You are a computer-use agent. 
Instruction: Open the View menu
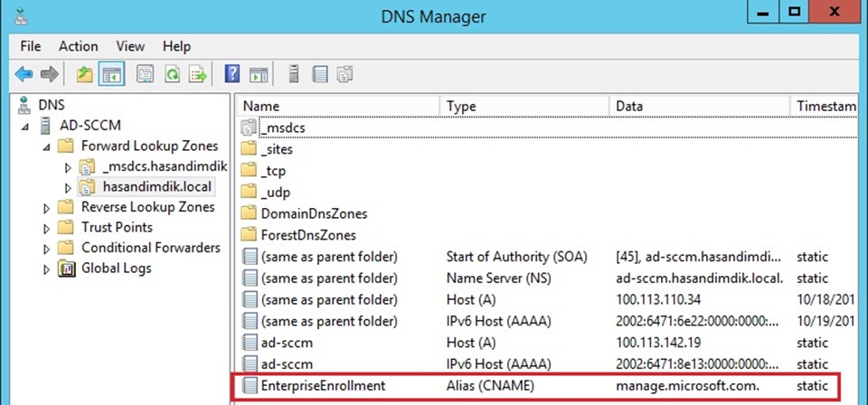tap(130, 46)
